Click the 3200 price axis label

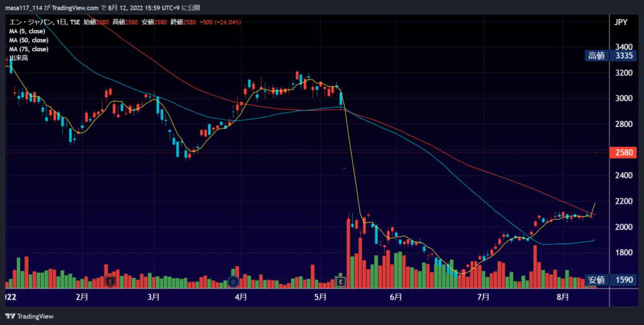coord(624,73)
